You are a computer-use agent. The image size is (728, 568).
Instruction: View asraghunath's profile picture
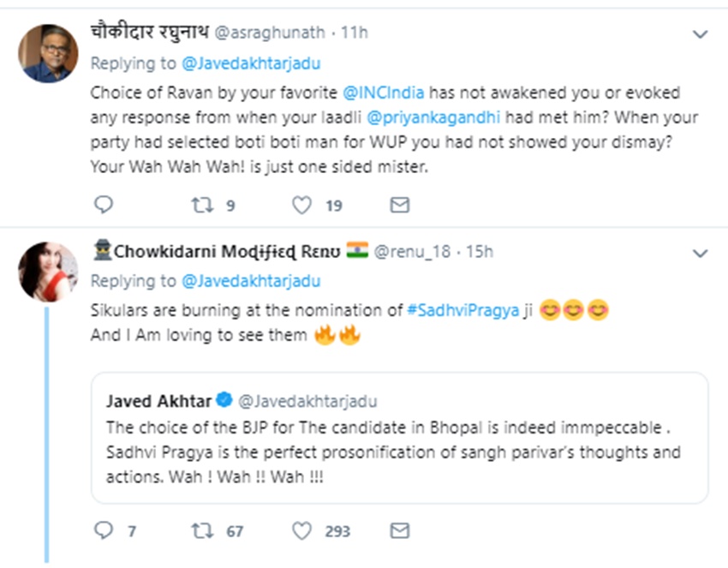[x=45, y=52]
